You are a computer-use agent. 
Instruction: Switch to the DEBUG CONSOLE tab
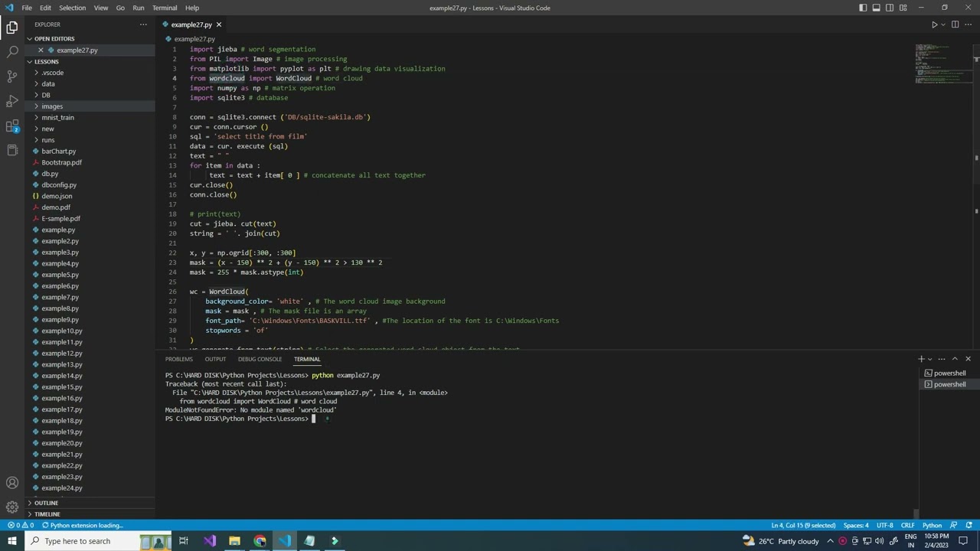(x=260, y=359)
